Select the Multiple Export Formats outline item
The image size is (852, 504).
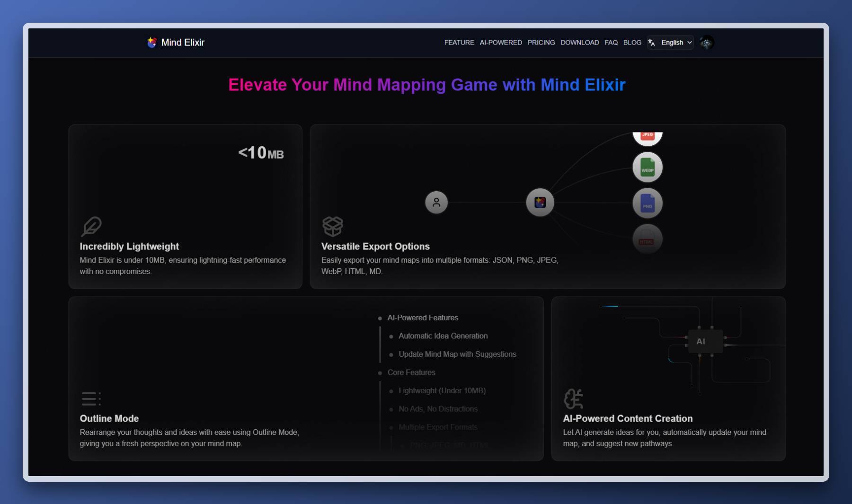[438, 427]
